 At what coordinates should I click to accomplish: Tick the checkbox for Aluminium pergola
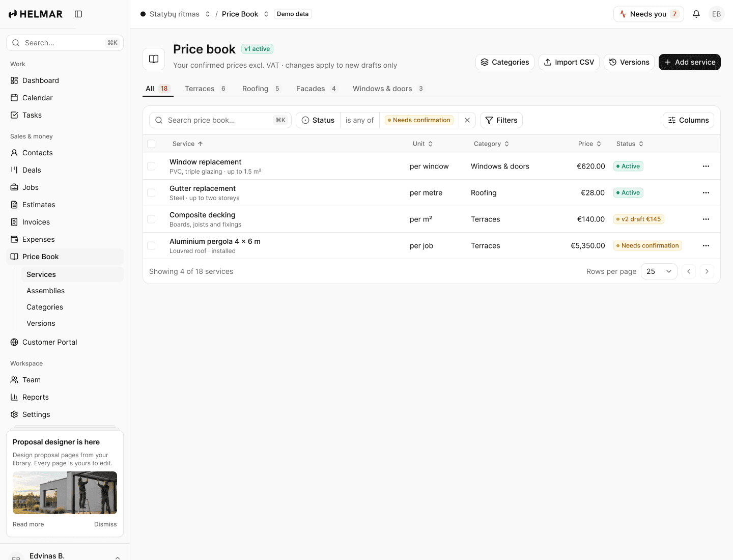(x=151, y=246)
